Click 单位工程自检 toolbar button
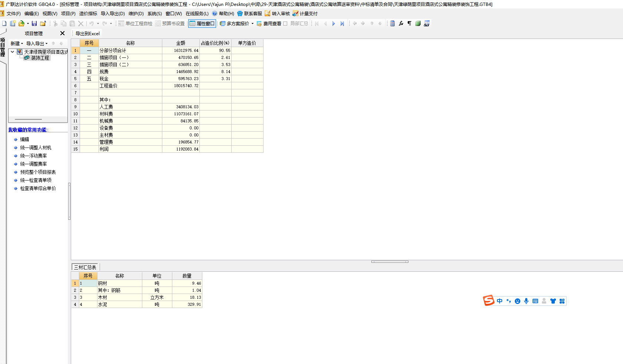Screen dimensions: 623x364 135,23
